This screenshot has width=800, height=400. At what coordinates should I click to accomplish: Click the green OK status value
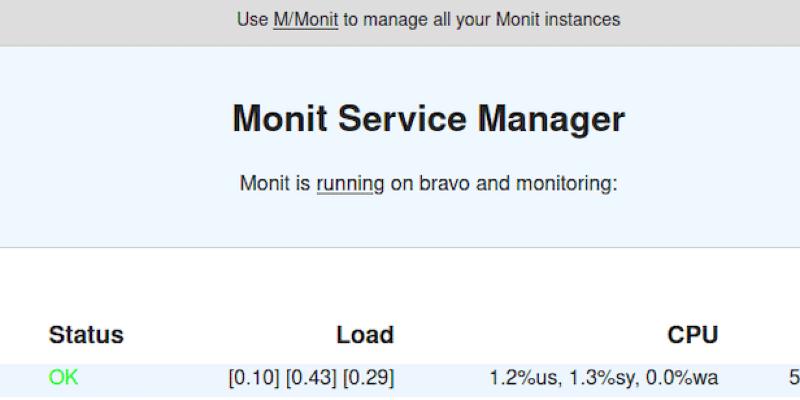tap(63, 378)
